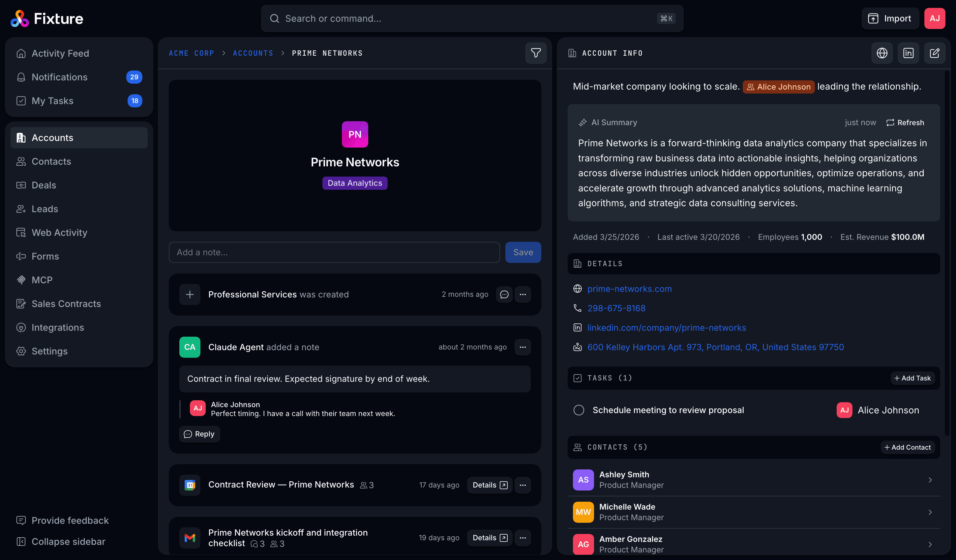
Task: Click the Gmail icon on kickoff checklist entry
Action: tap(189, 538)
